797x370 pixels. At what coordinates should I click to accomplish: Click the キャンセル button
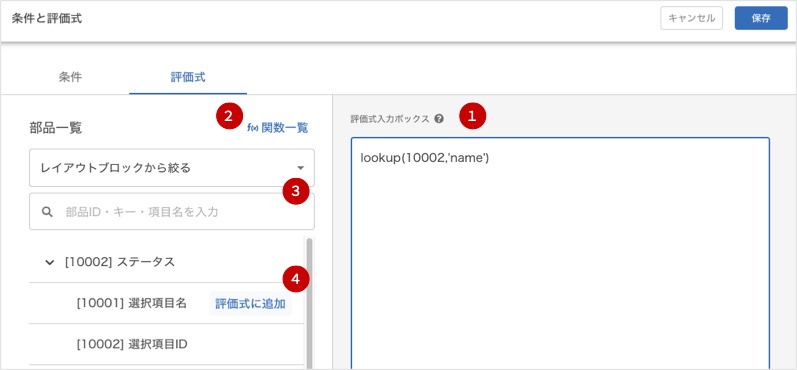click(691, 19)
